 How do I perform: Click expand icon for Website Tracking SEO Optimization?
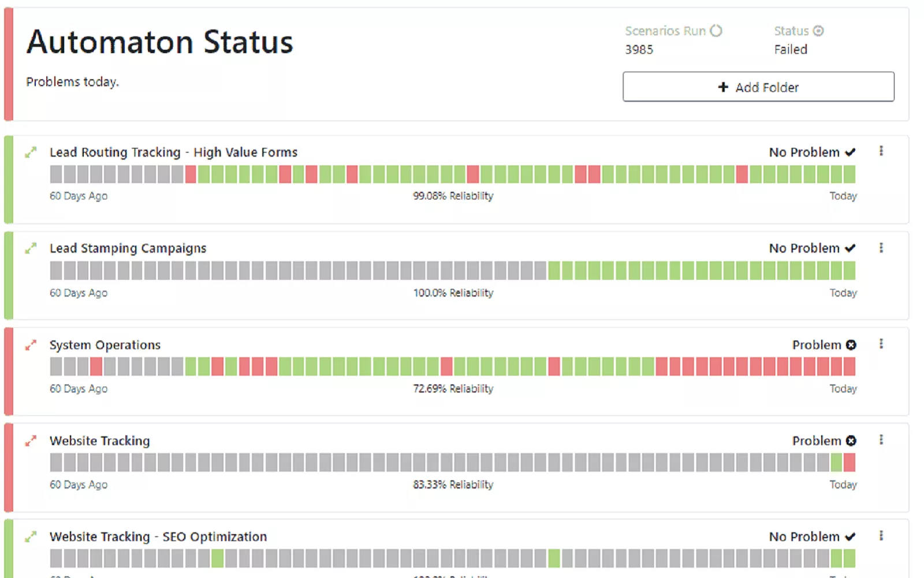click(31, 537)
